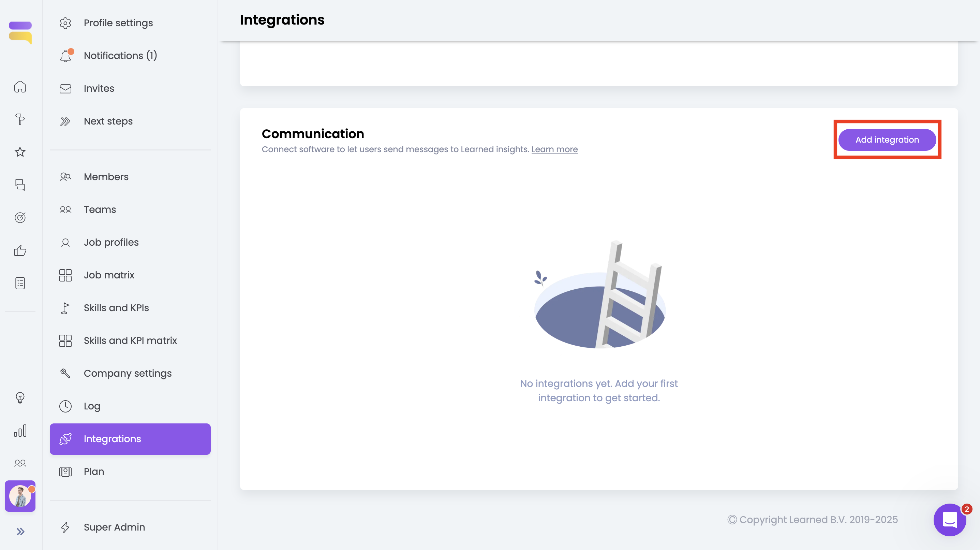The image size is (980, 550).
Task: Click the signpost icon in left rail
Action: coord(20,119)
